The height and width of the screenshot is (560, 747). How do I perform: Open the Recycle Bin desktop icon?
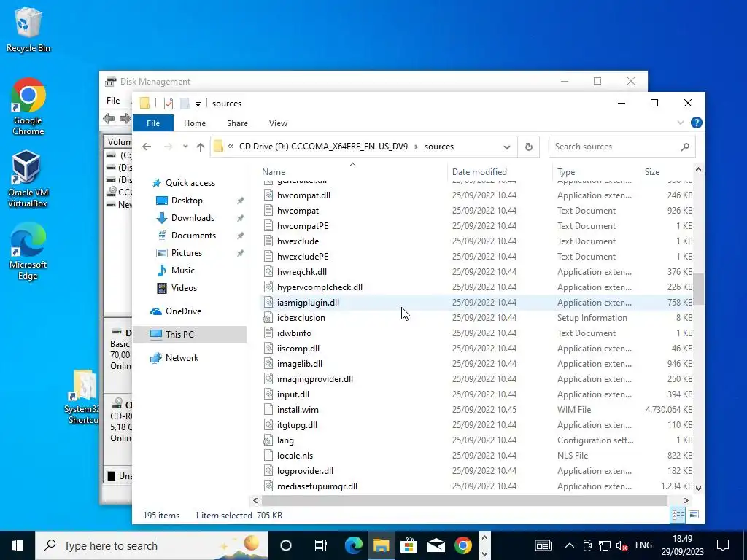tap(28, 29)
